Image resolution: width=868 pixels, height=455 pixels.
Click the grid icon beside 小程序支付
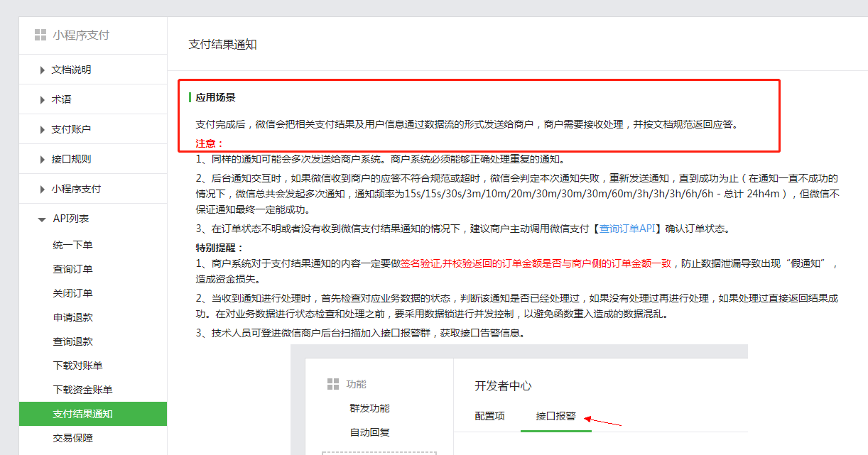[40, 34]
